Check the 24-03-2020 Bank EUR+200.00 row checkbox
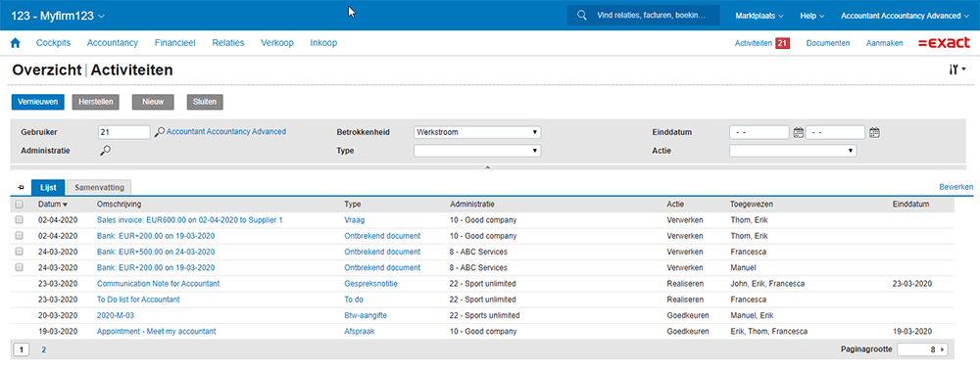The height and width of the screenshot is (369, 980). coord(20,267)
